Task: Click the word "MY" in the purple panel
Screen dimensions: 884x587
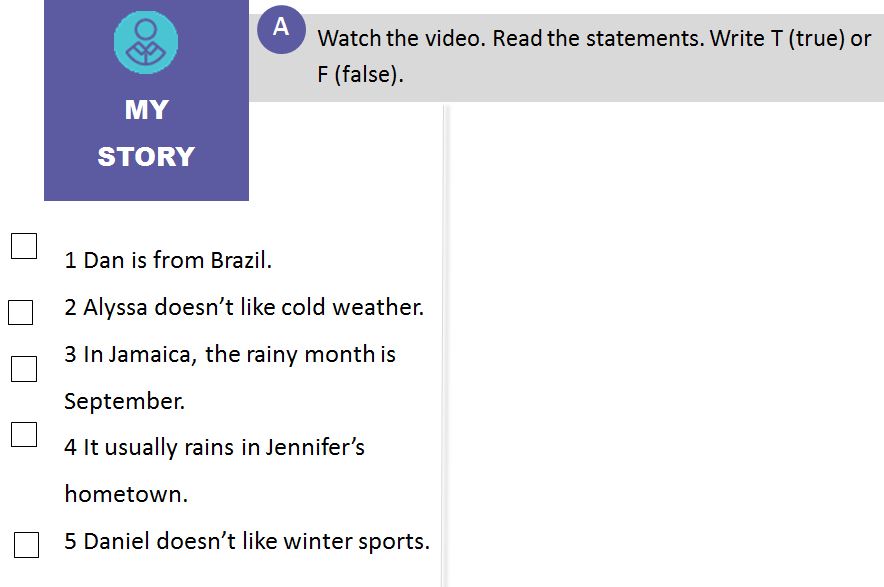Action: point(146,110)
